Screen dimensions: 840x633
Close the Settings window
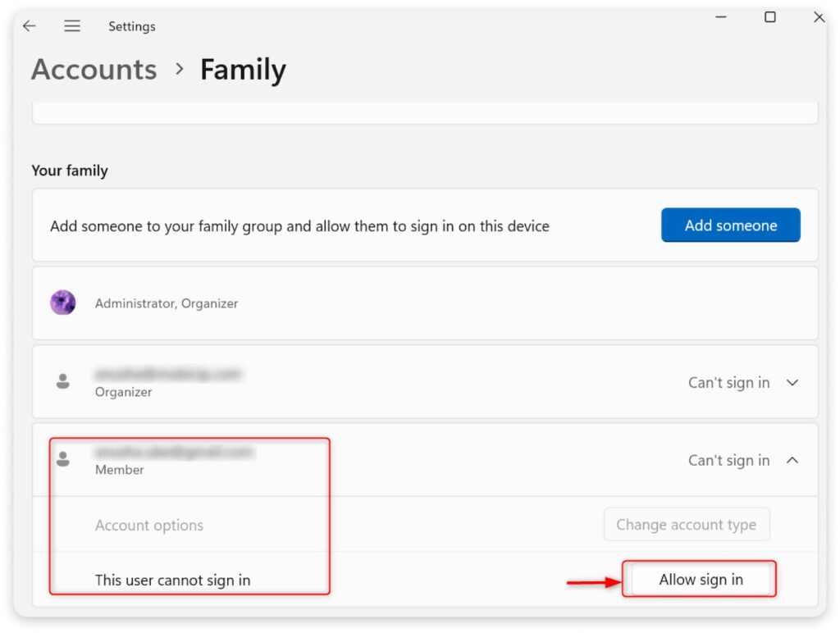pos(818,17)
